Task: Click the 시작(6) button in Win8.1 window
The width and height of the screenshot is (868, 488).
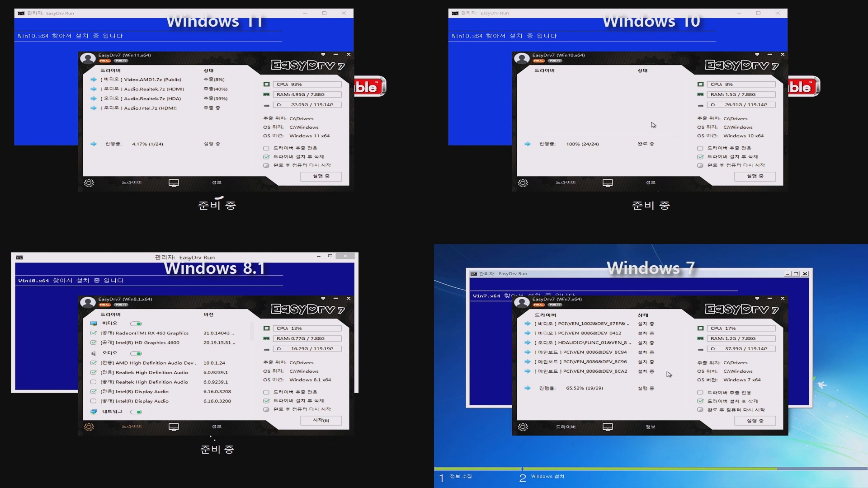Action: [321, 421]
